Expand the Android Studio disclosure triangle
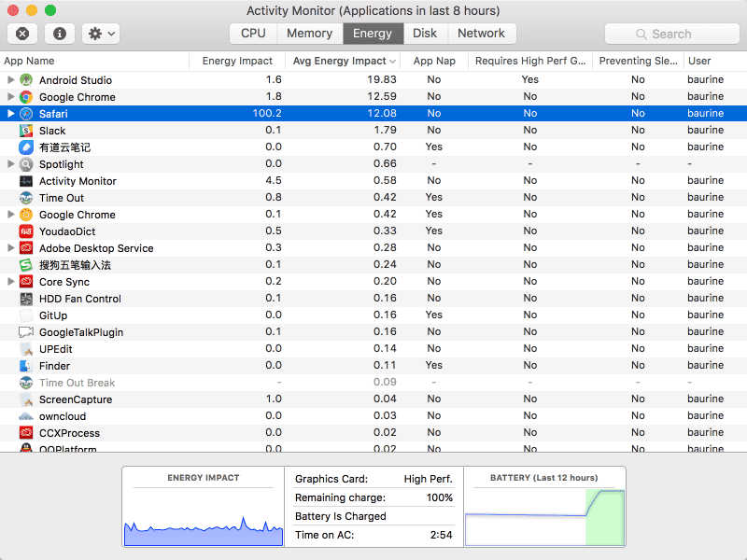 pos(11,80)
